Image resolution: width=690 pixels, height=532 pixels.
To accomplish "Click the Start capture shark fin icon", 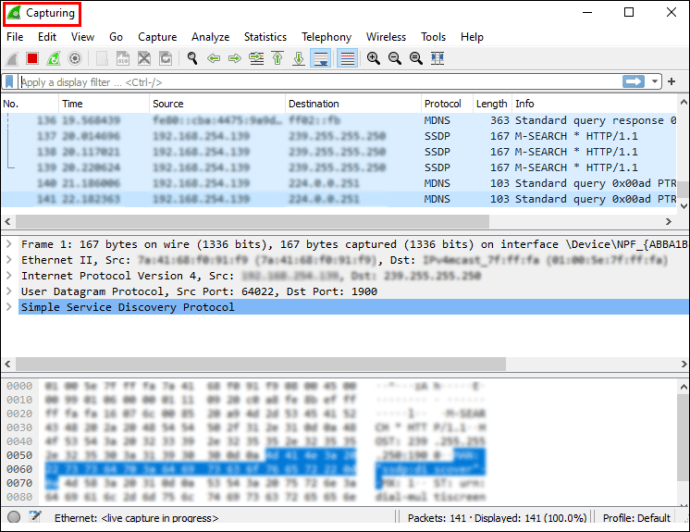I will click(x=12, y=59).
